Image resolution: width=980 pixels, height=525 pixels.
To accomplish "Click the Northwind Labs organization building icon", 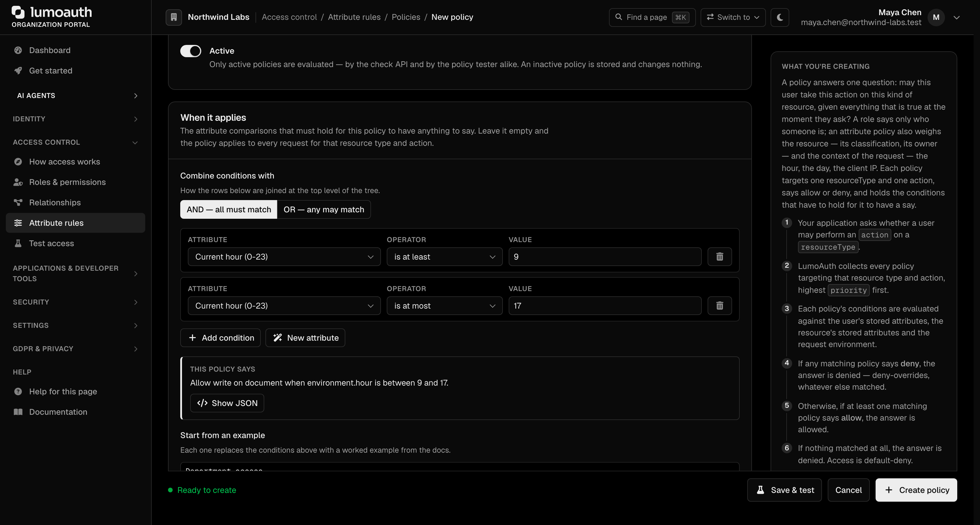I will (174, 17).
